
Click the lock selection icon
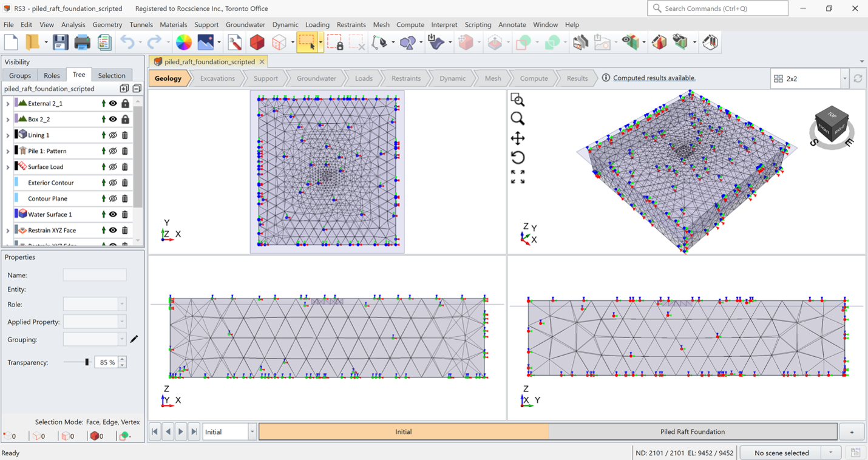coord(335,42)
